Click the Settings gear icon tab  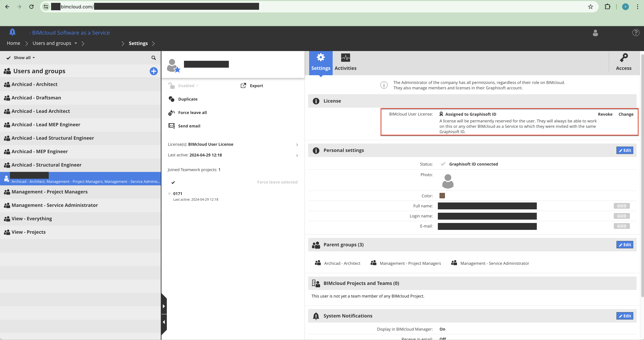click(321, 63)
